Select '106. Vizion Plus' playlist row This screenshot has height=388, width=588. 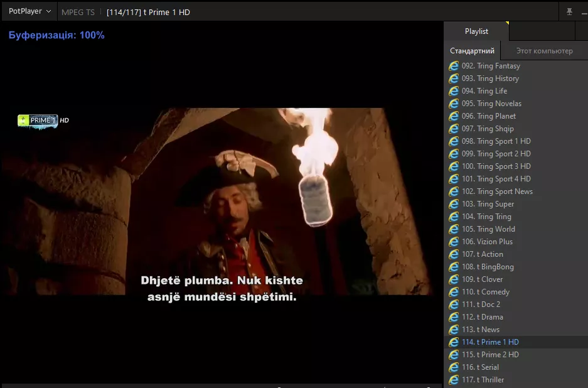516,242
